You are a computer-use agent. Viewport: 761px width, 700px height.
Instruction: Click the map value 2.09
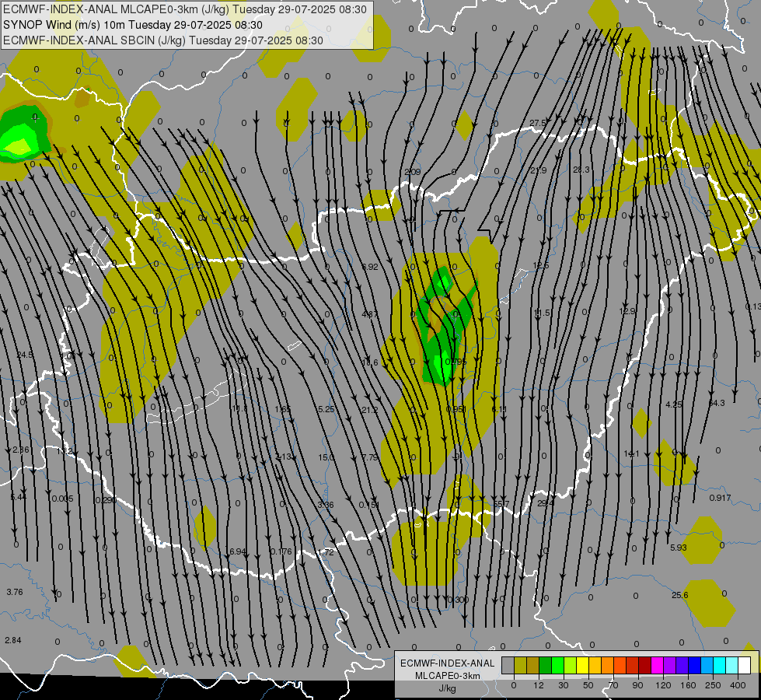pos(413,172)
